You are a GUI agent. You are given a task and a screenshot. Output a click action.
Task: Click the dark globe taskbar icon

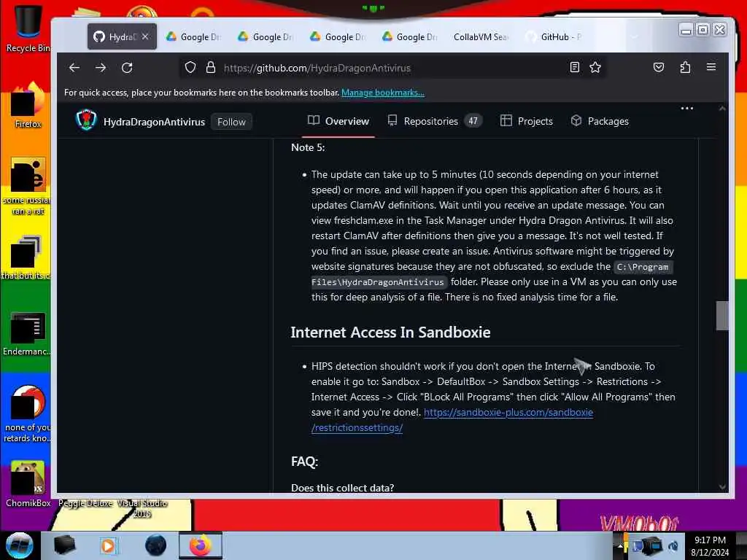coord(156,545)
